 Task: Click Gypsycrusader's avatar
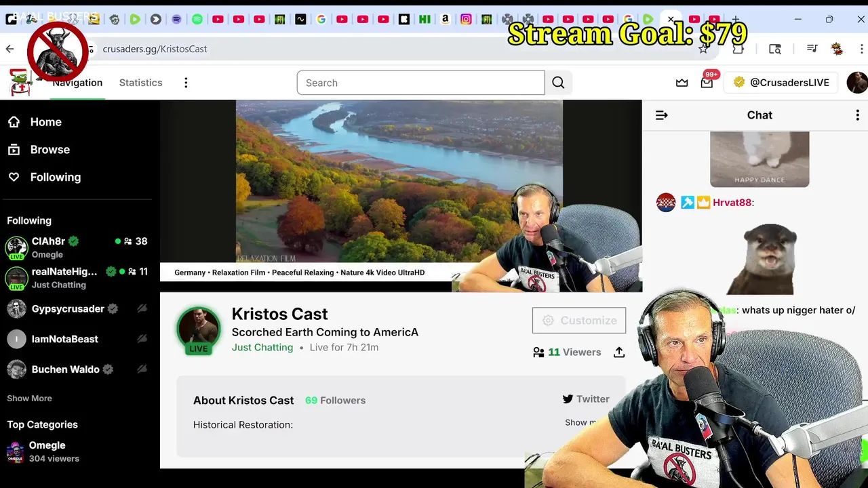(16, 309)
